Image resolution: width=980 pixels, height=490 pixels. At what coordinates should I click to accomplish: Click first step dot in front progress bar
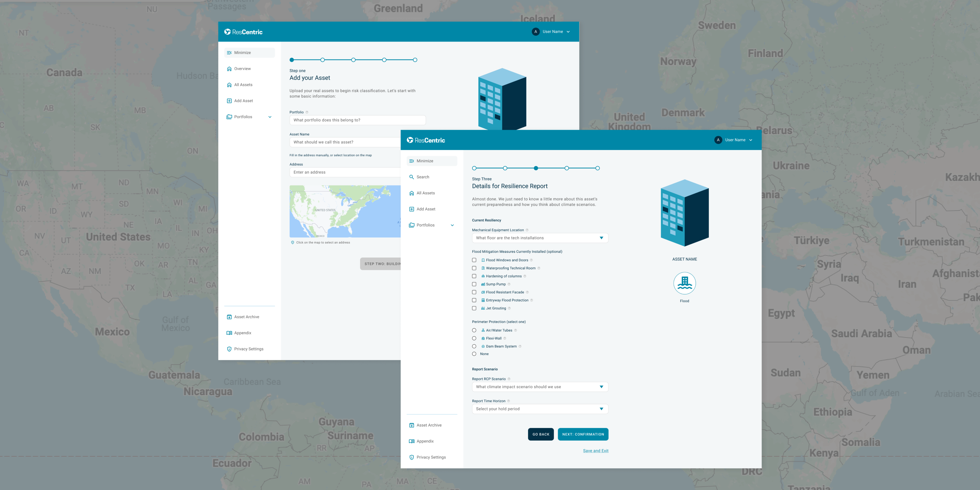click(x=474, y=168)
